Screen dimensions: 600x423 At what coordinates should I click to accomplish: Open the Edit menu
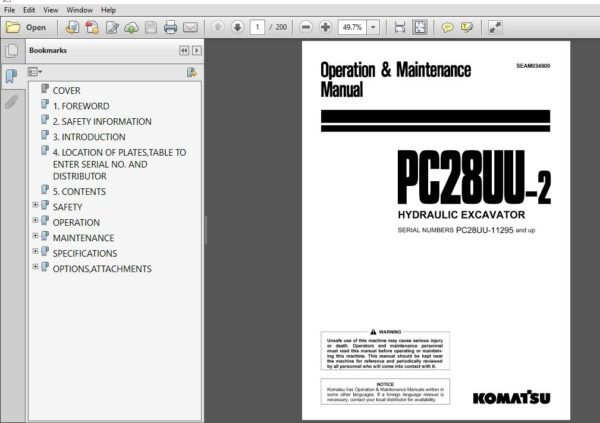coord(29,10)
